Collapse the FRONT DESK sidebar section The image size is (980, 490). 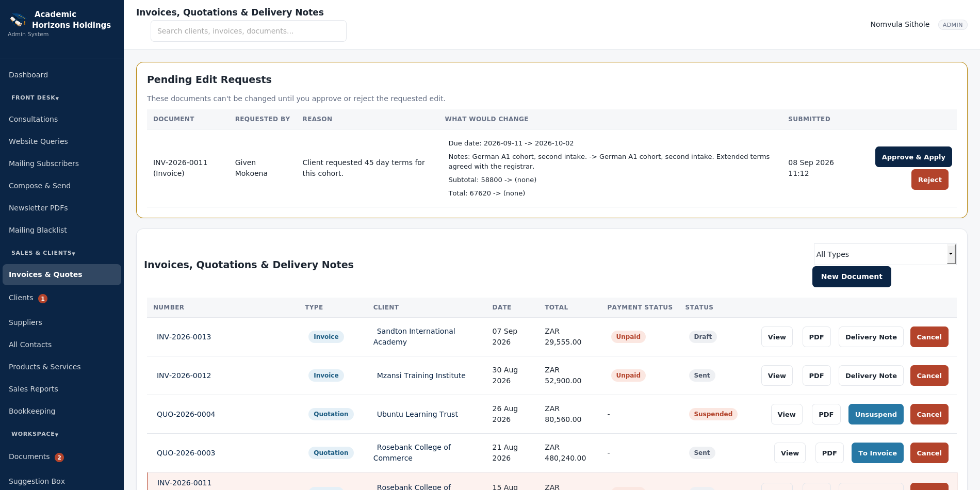point(35,97)
